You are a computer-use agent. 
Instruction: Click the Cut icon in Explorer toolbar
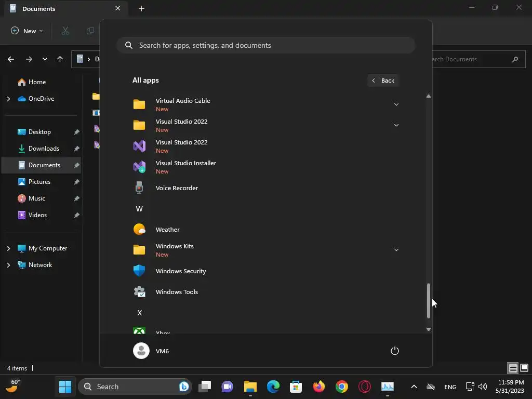65,31
